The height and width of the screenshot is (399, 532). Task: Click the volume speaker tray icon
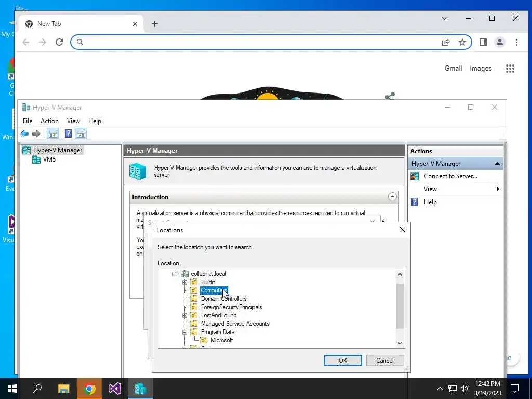click(464, 389)
